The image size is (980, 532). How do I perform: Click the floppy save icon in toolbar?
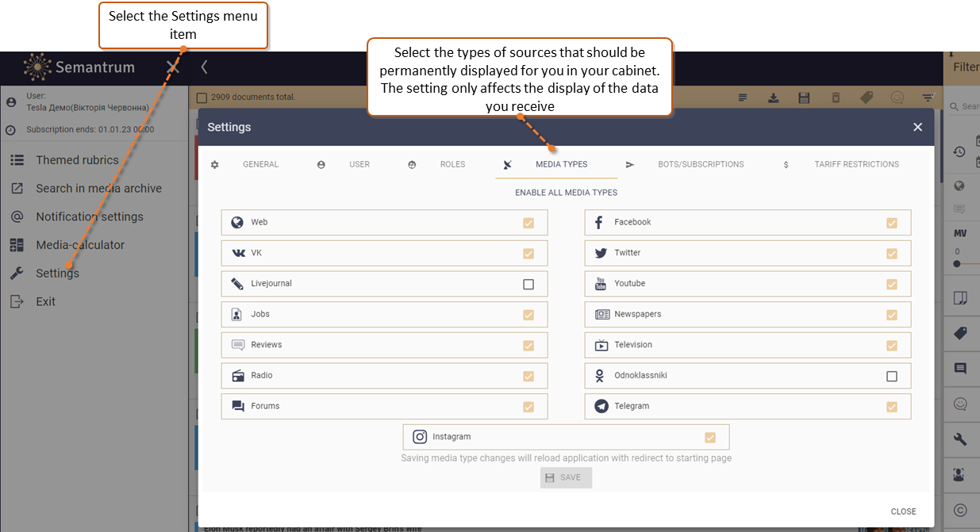point(804,98)
